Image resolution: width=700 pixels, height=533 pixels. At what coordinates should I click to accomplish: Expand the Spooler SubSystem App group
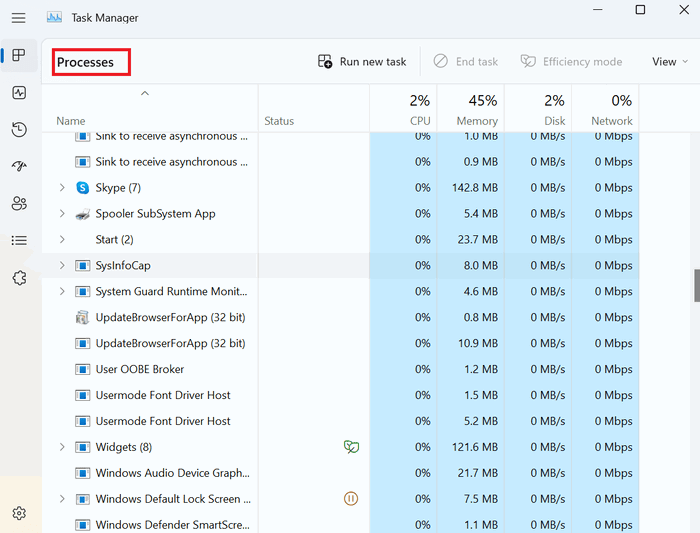click(62, 213)
